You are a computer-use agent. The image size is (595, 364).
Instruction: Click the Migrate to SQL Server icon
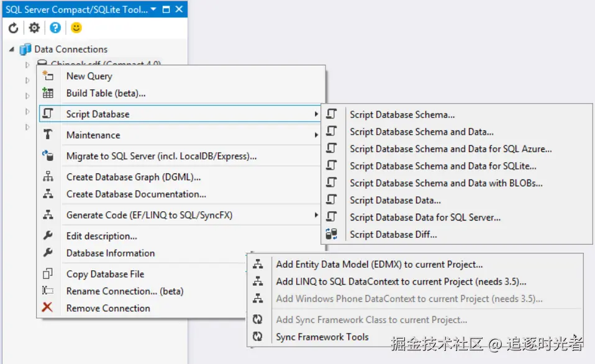tap(48, 156)
